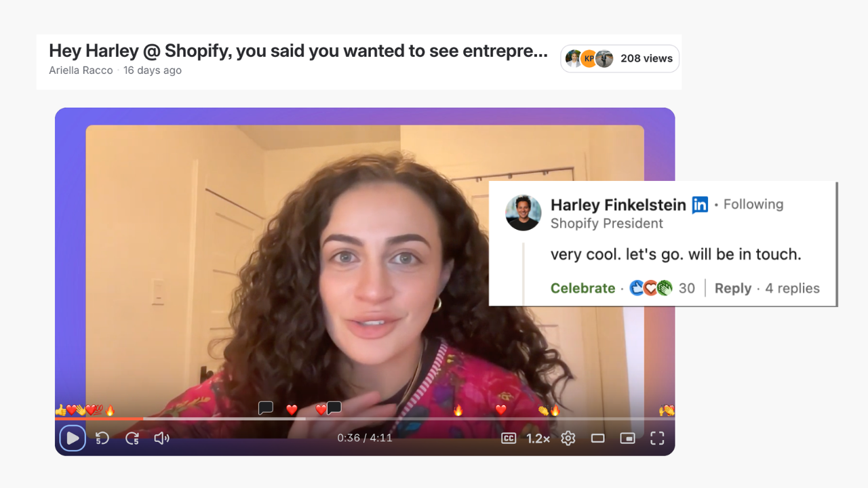Open Harley Finkelstein's profile picture
Viewport: 868px width, 488px height.
[524, 213]
